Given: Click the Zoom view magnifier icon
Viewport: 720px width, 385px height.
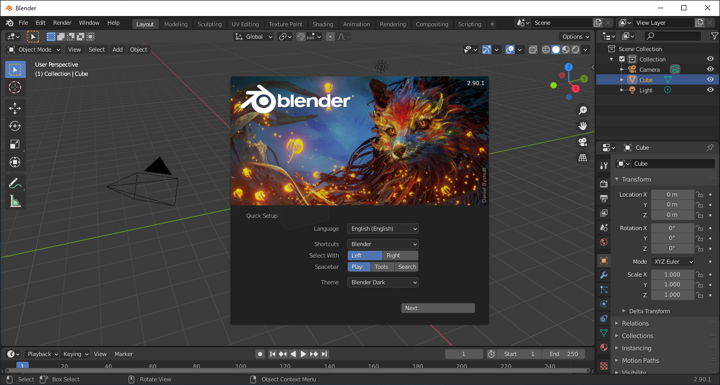Looking at the screenshot, I should click(x=583, y=110).
